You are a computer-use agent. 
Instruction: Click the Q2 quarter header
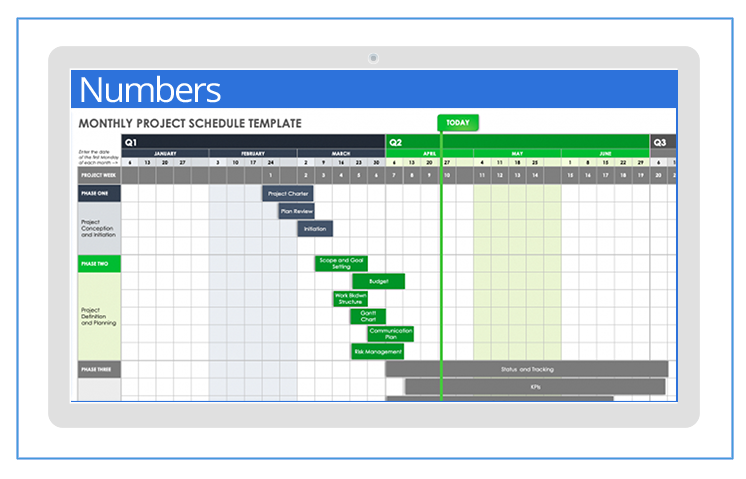(x=518, y=142)
